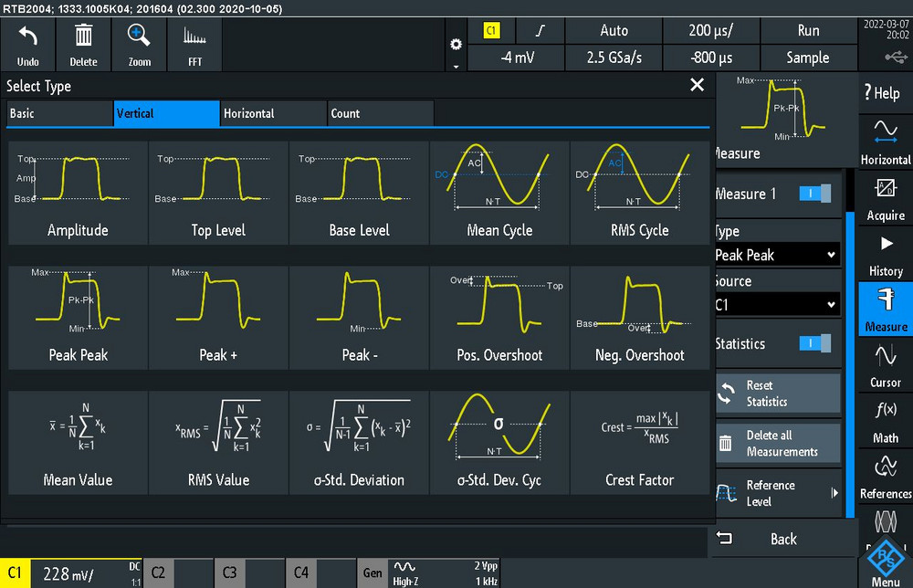Image resolution: width=913 pixels, height=588 pixels.
Task: Open the Source dropdown showing C1
Action: pyautogui.click(x=777, y=304)
